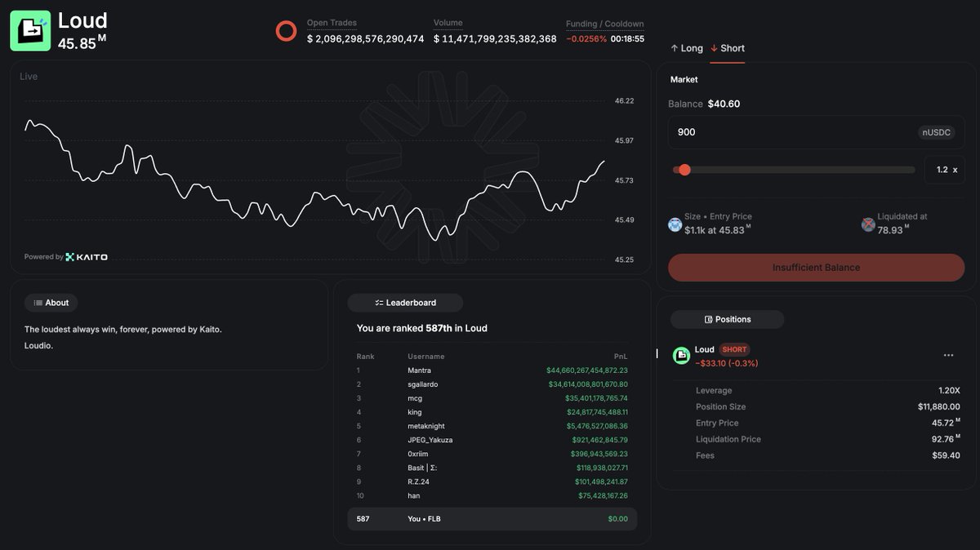Switch to the Long tab
The image size is (980, 550).
(687, 48)
